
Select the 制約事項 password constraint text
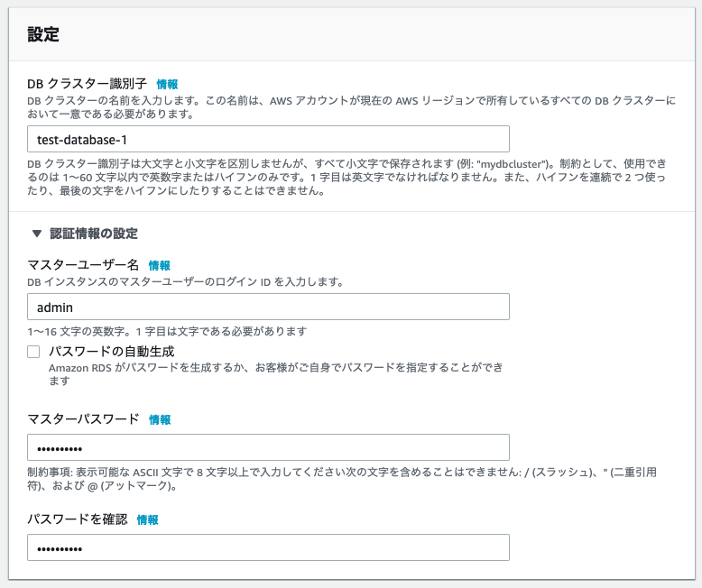pyautogui.click(x=342, y=479)
